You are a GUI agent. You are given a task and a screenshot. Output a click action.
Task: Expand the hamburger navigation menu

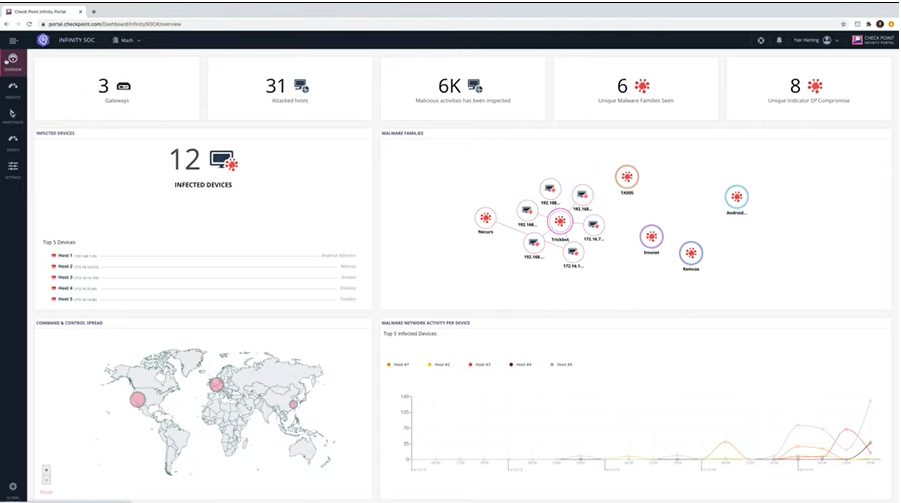13,40
